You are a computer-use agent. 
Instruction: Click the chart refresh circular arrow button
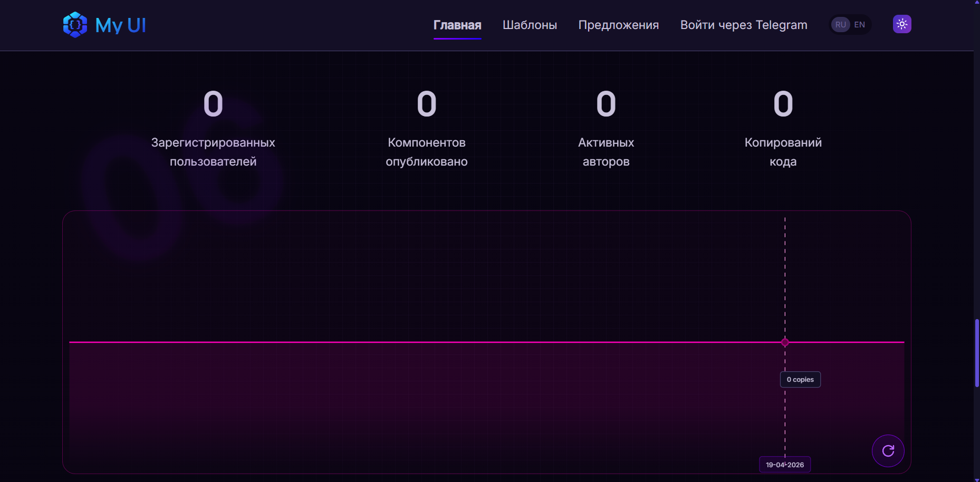pyautogui.click(x=888, y=451)
